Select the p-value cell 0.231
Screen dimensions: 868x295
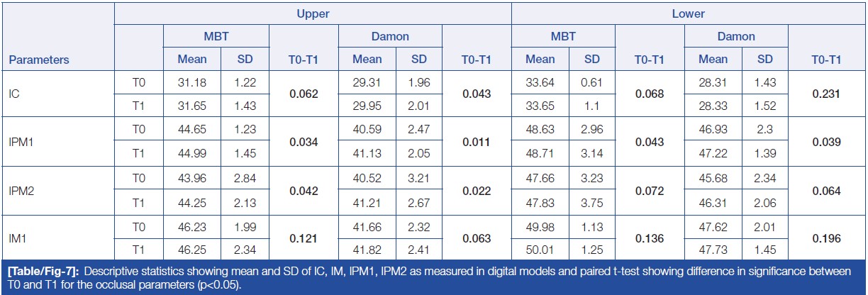point(825,94)
